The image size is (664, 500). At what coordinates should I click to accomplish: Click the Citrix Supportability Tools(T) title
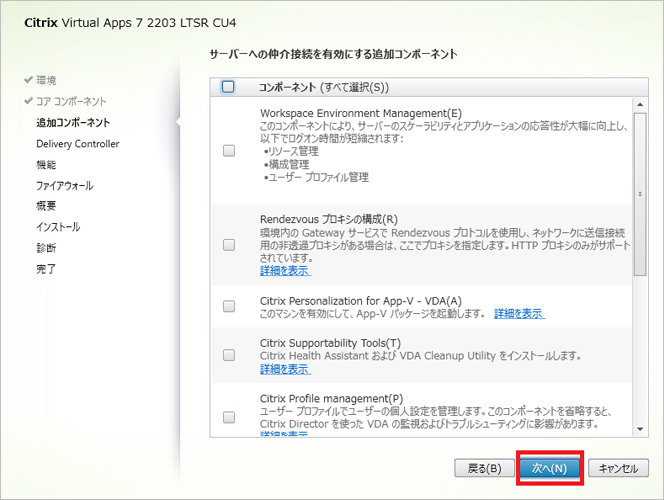330,343
